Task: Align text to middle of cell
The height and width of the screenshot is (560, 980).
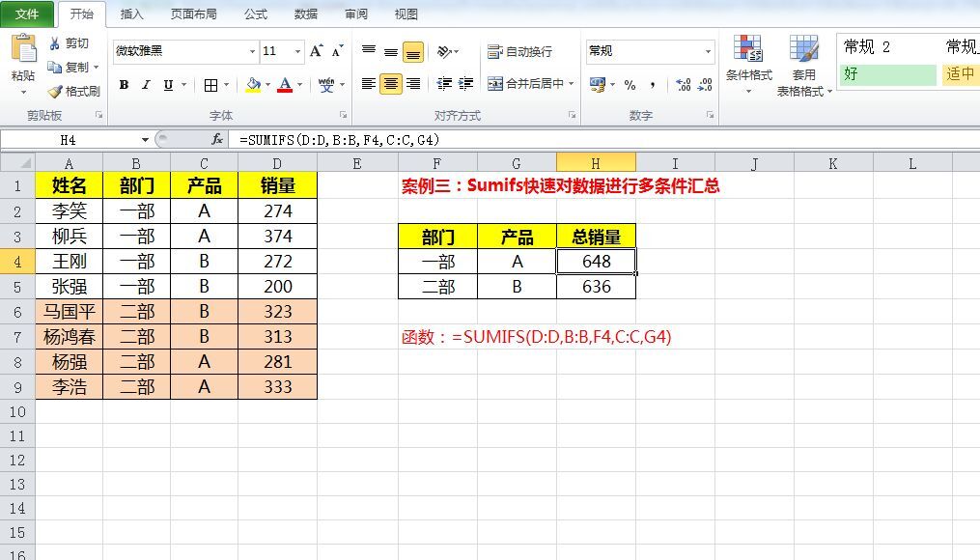Action: pos(391,51)
